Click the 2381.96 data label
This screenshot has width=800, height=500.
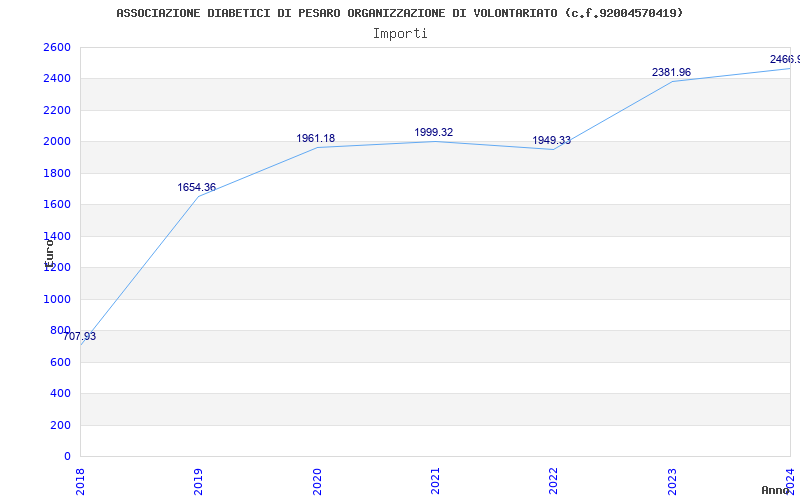(x=671, y=73)
